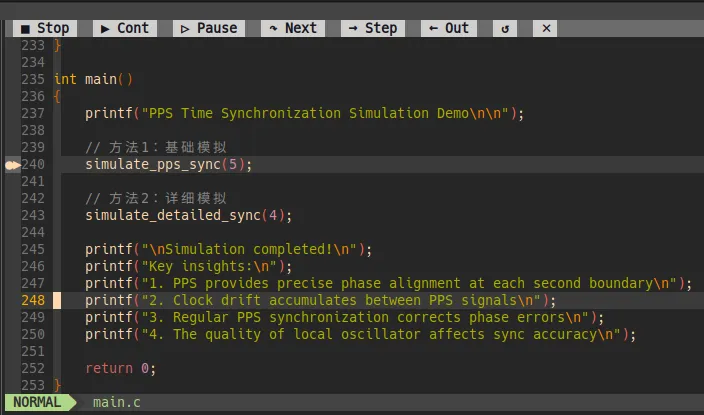This screenshot has width=704, height=415.
Task: Click the opening brace on line 236
Action: [57, 97]
